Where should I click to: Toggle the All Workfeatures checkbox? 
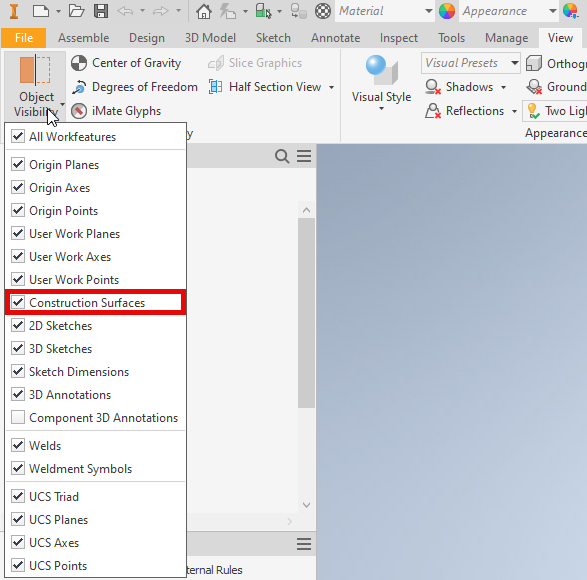pyautogui.click(x=18, y=136)
